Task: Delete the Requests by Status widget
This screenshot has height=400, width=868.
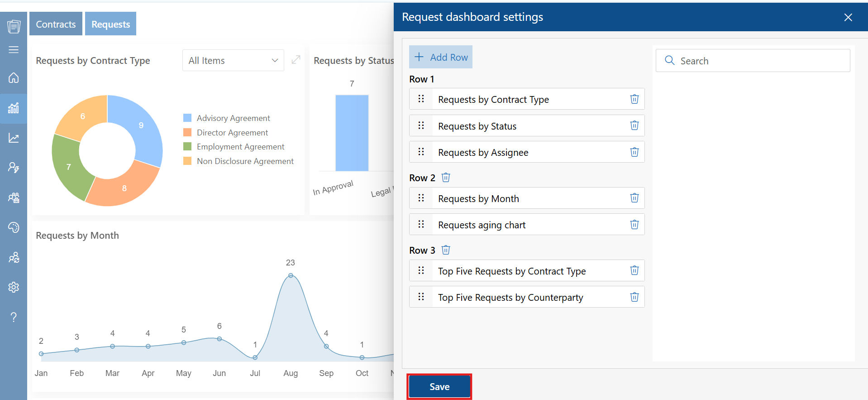Action: point(634,125)
